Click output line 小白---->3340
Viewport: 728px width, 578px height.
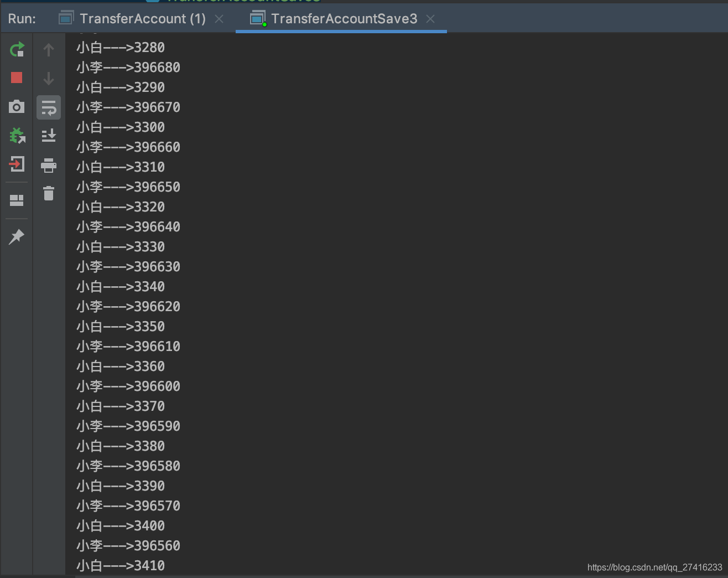[x=121, y=287]
